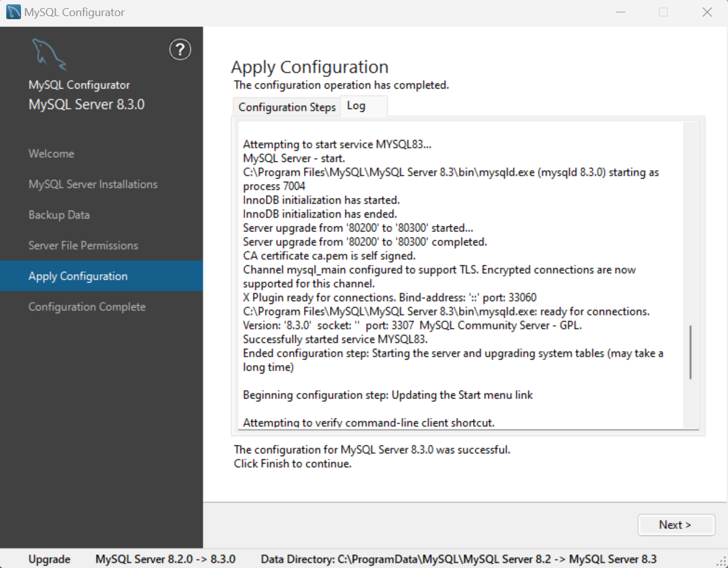Open the help question mark icon
The image size is (728, 568).
(x=180, y=49)
